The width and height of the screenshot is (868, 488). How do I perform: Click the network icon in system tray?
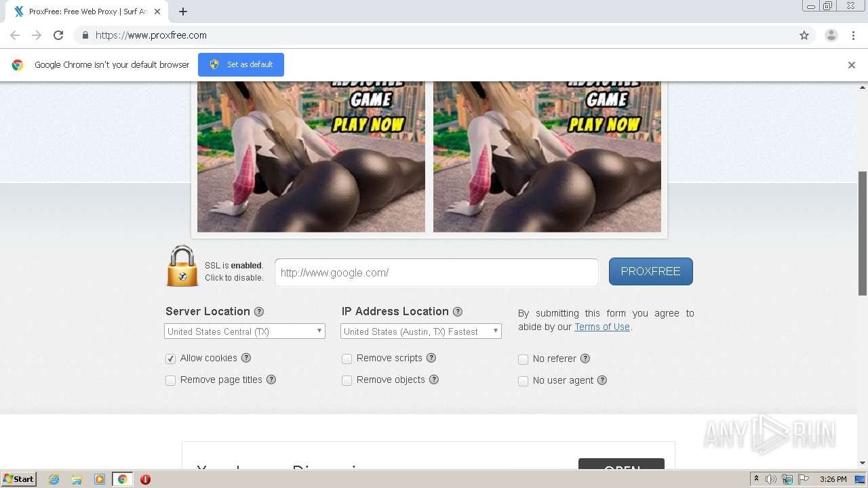coord(787,479)
